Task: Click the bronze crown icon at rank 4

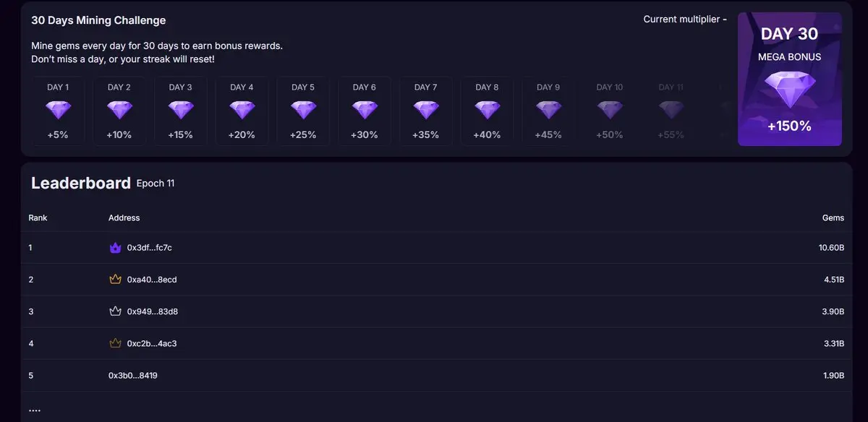Action: tap(114, 343)
